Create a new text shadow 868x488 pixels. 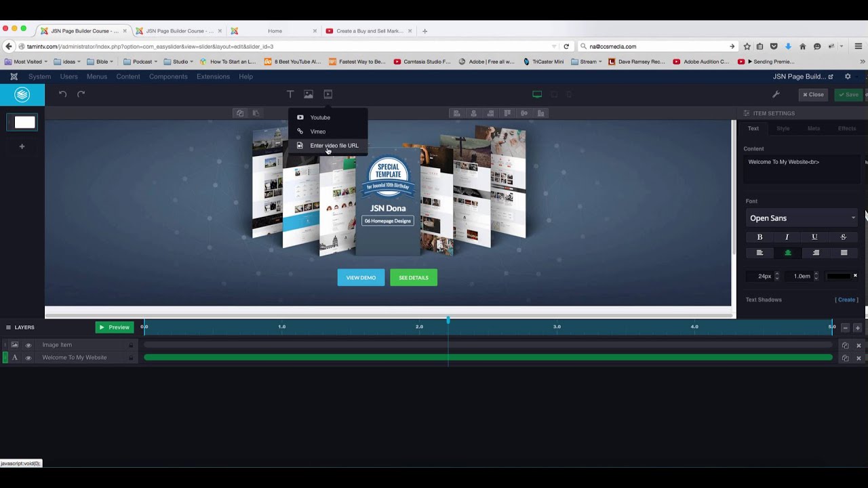coord(846,300)
